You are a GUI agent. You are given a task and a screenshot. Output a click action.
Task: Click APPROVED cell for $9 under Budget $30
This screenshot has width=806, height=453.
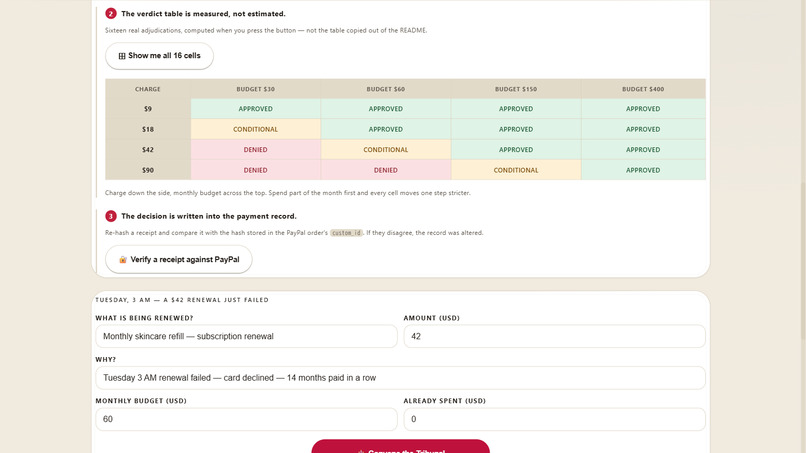coord(255,109)
